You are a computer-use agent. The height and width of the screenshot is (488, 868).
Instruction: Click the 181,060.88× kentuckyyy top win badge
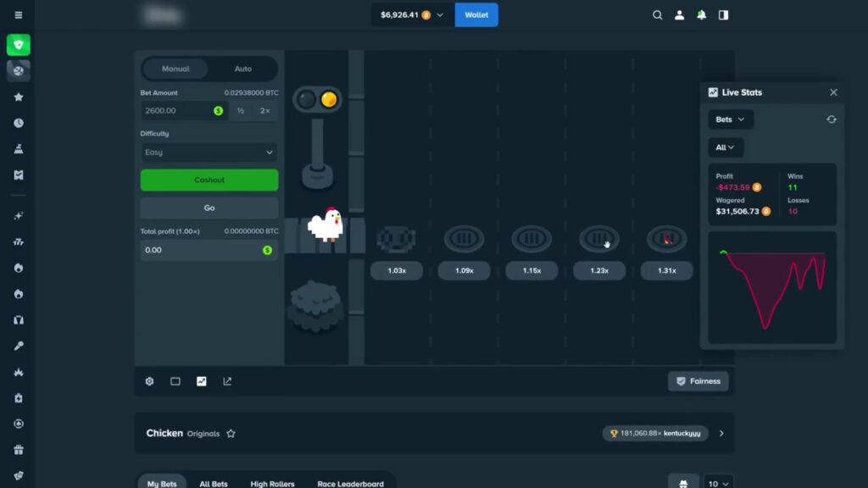point(655,433)
